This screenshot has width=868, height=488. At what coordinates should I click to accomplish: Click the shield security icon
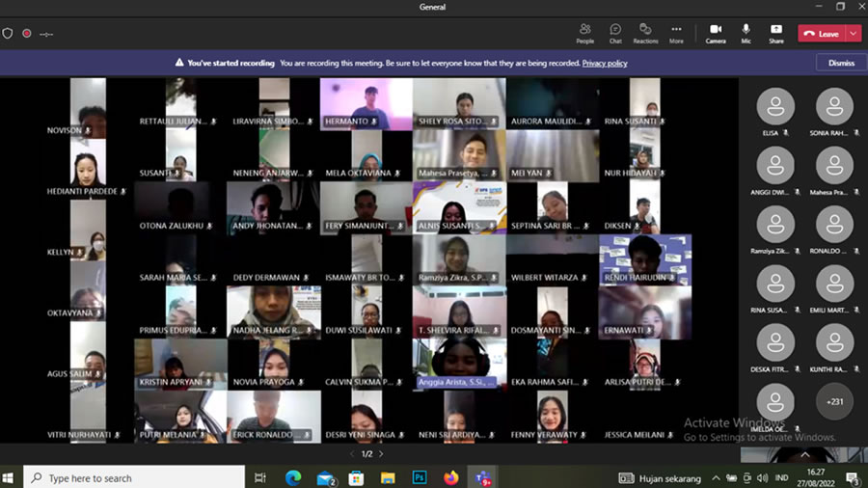(9, 33)
